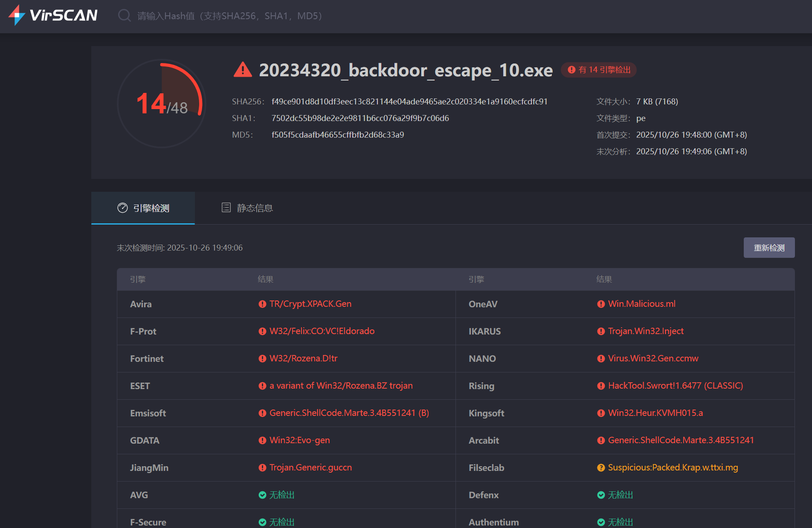Click the 重新检测 rescan button
This screenshot has height=528, width=812.
click(769, 248)
